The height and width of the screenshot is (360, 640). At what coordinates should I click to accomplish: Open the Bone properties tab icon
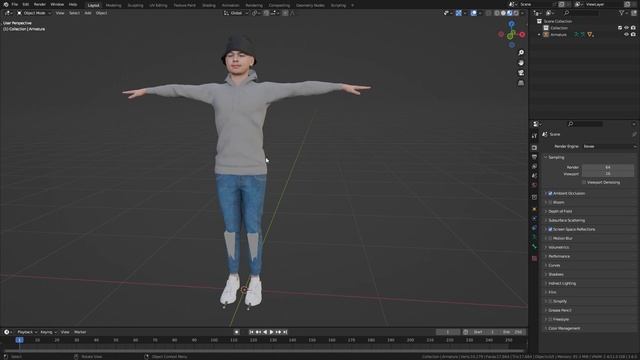[x=534, y=247]
